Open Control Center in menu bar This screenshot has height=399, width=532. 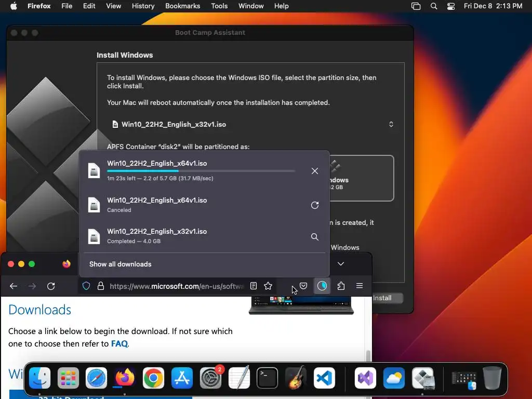450,6
